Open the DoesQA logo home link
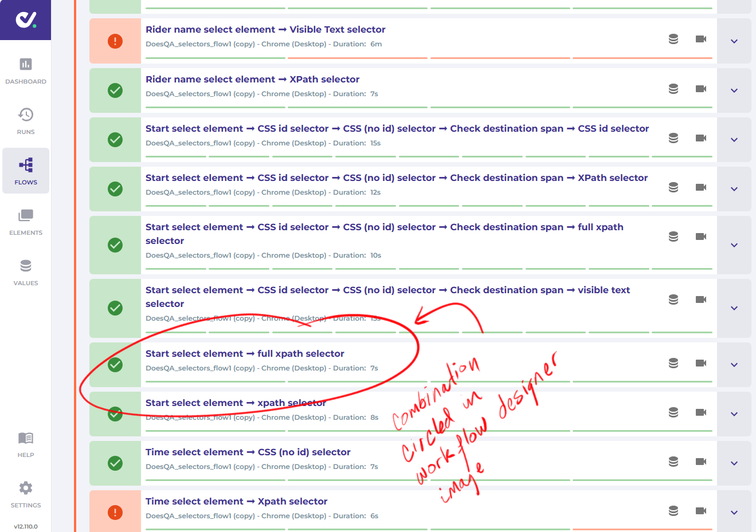 [x=25, y=20]
